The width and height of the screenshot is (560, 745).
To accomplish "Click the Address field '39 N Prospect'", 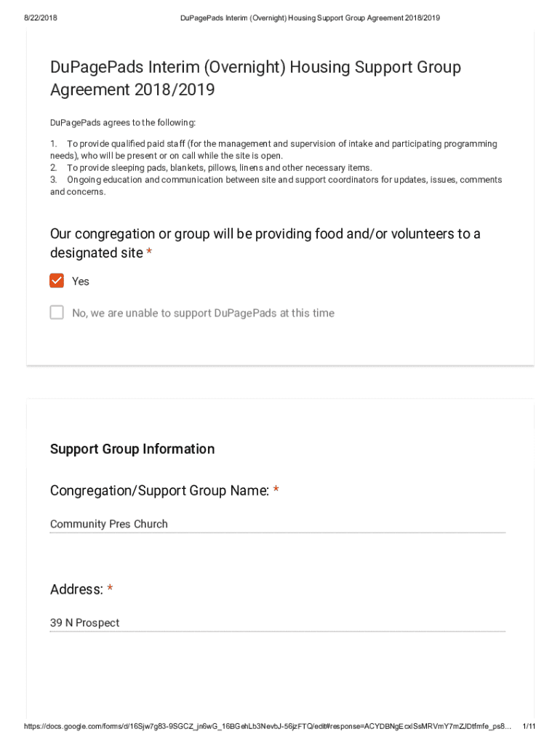I will click(x=276, y=623).
